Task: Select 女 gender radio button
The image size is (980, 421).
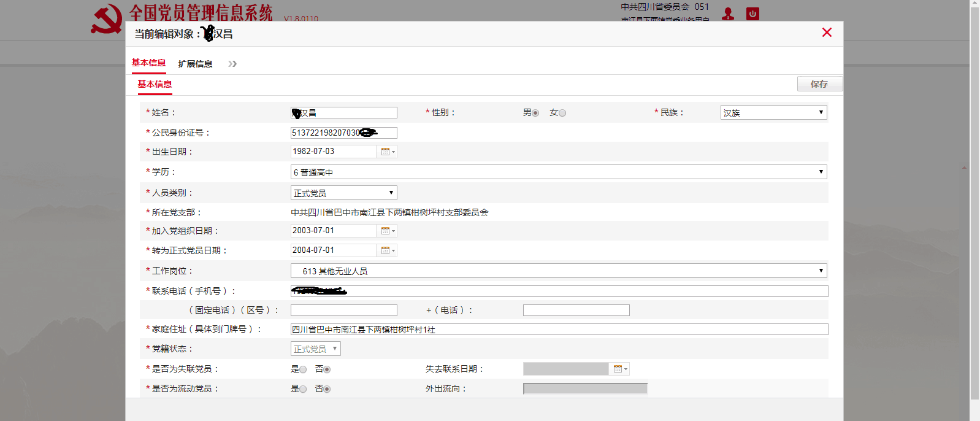Action: pyautogui.click(x=562, y=113)
